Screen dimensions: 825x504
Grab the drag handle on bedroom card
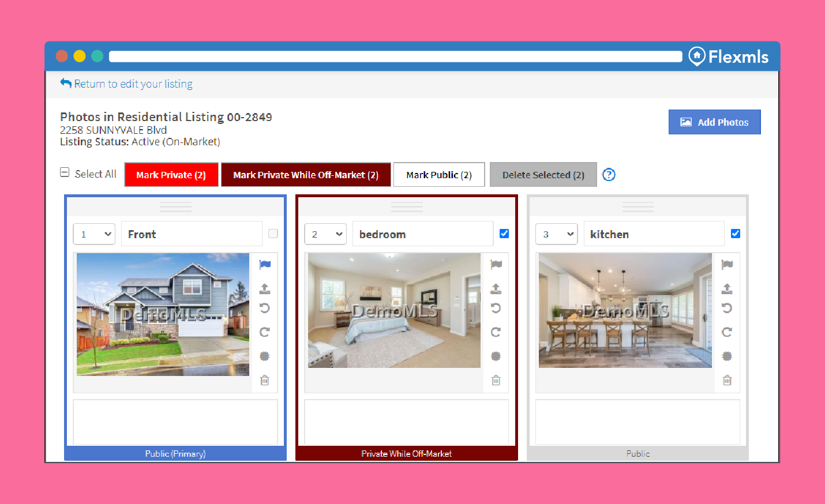407,207
